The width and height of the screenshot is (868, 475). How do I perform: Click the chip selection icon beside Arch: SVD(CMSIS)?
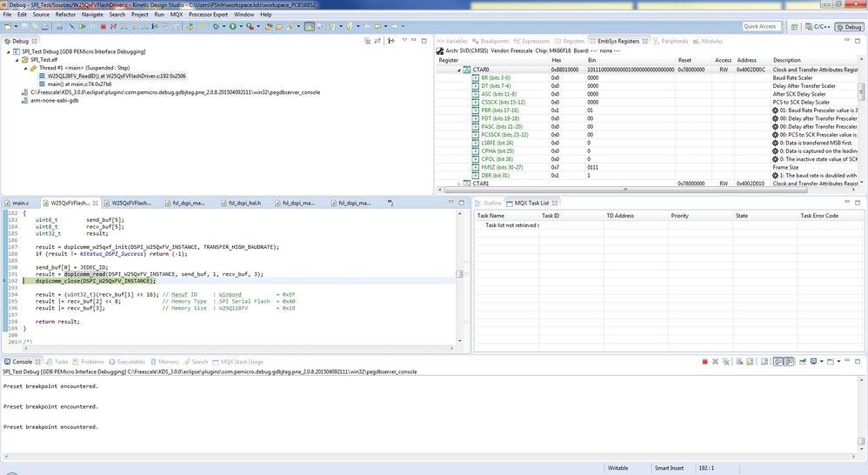[440, 51]
